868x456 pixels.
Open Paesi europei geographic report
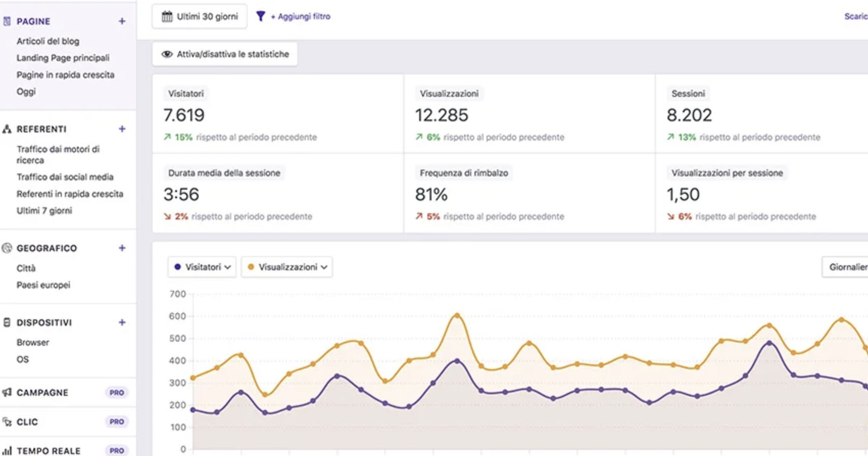click(x=43, y=285)
